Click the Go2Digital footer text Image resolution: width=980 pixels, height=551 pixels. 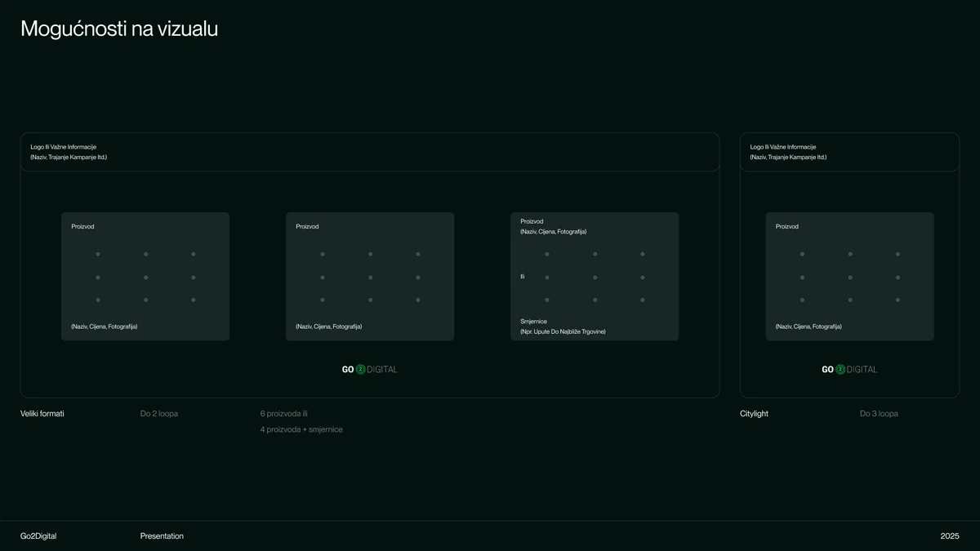[x=38, y=536]
